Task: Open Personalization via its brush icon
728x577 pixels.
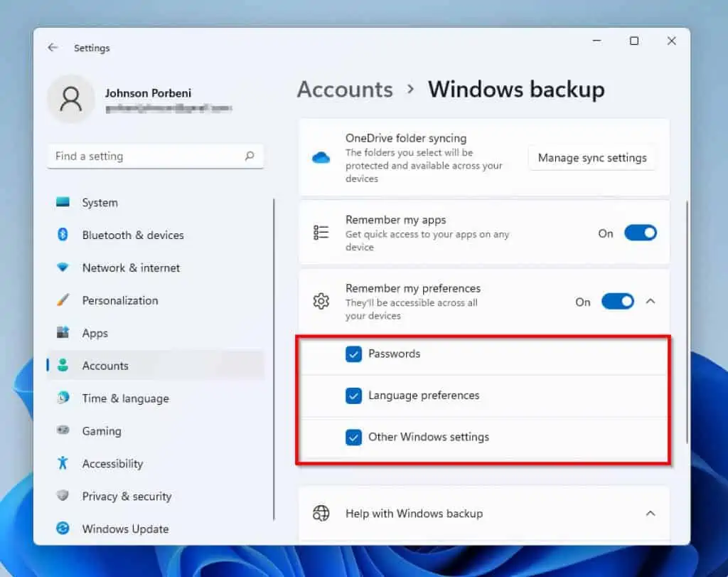Action: coord(63,300)
